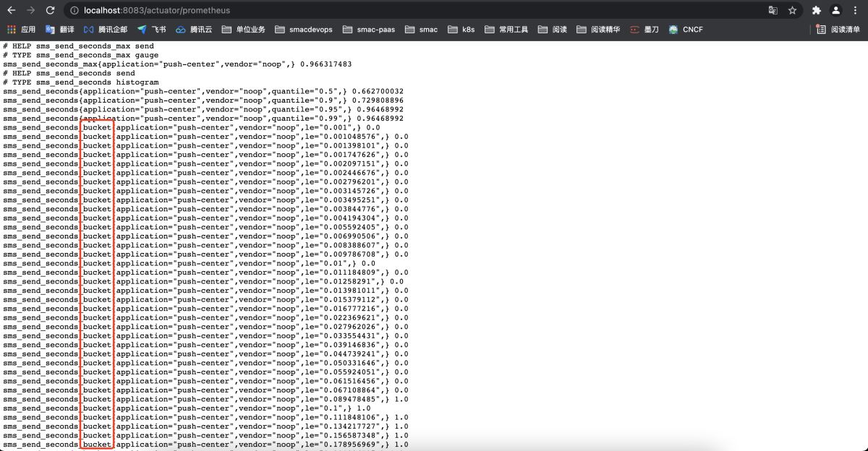Go back to the previous page
The width and height of the screenshot is (868, 451).
click(x=11, y=10)
